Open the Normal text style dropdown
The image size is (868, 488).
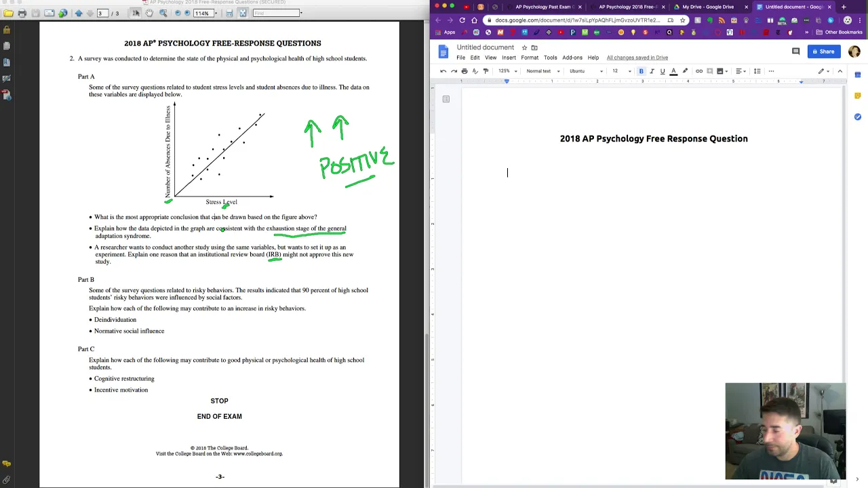coord(543,71)
